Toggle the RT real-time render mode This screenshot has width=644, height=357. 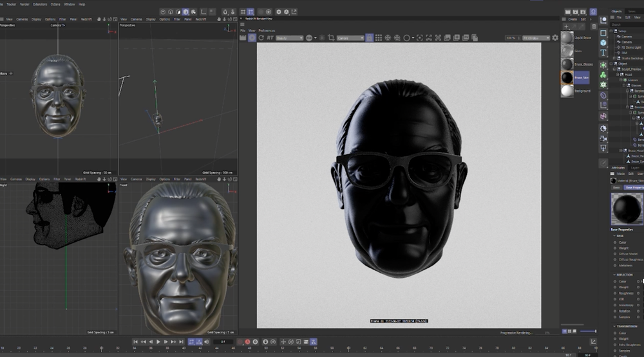click(270, 38)
